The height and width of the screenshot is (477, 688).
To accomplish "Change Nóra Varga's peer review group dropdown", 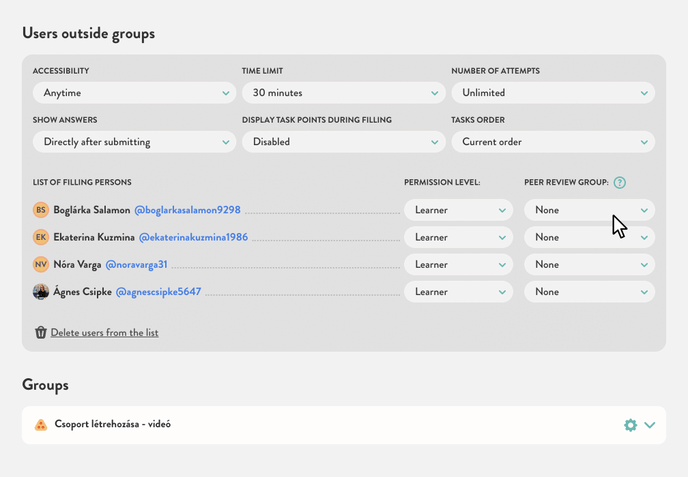I will (589, 265).
